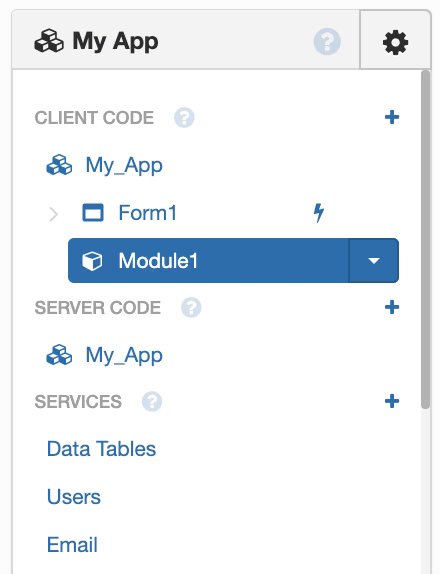Click the help icon beside My App title
Image resolution: width=440 pixels, height=574 pixels.
click(x=327, y=41)
